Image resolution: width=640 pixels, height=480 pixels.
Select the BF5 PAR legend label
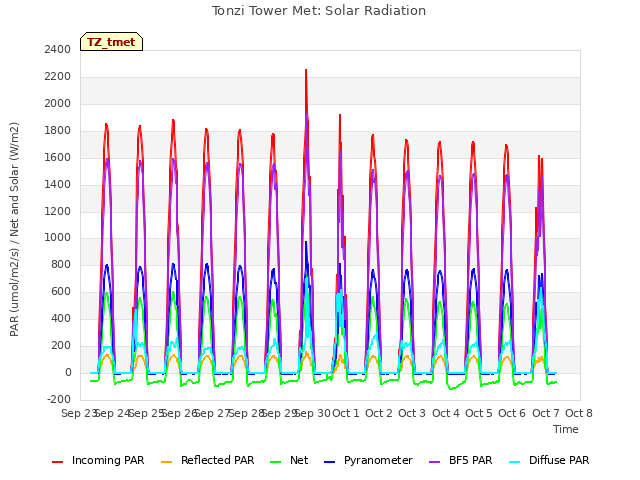471,460
